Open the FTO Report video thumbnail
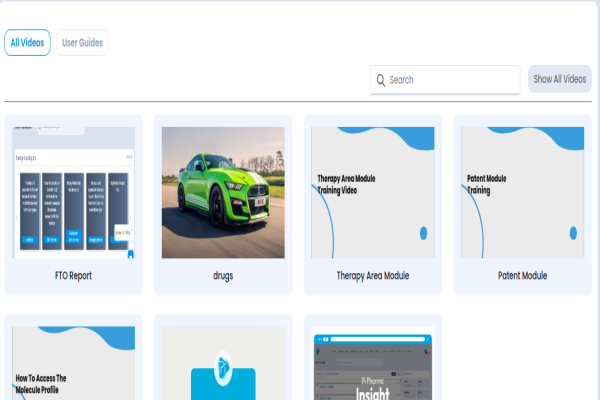 click(x=73, y=193)
